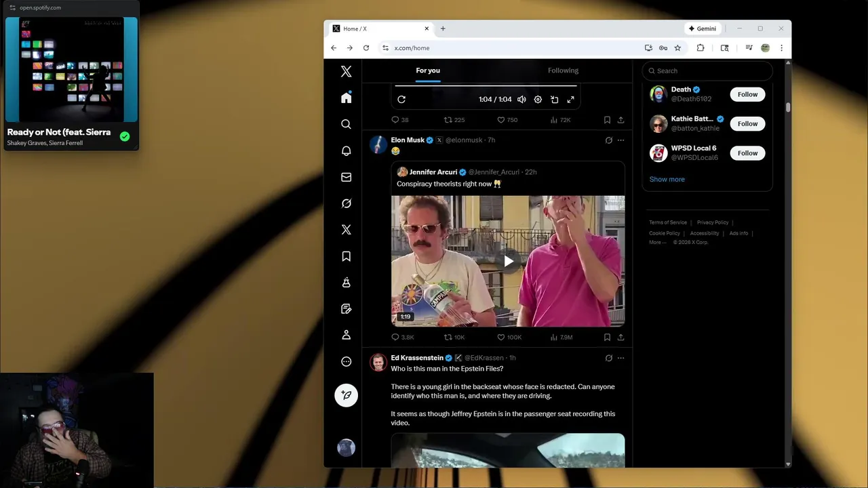Share the post with 7.9M views

620,337
